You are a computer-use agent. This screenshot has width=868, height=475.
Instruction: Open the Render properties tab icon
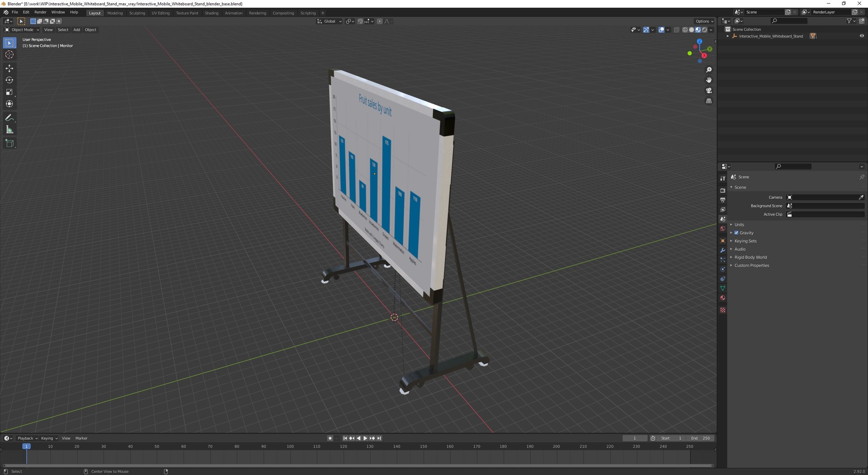(722, 190)
